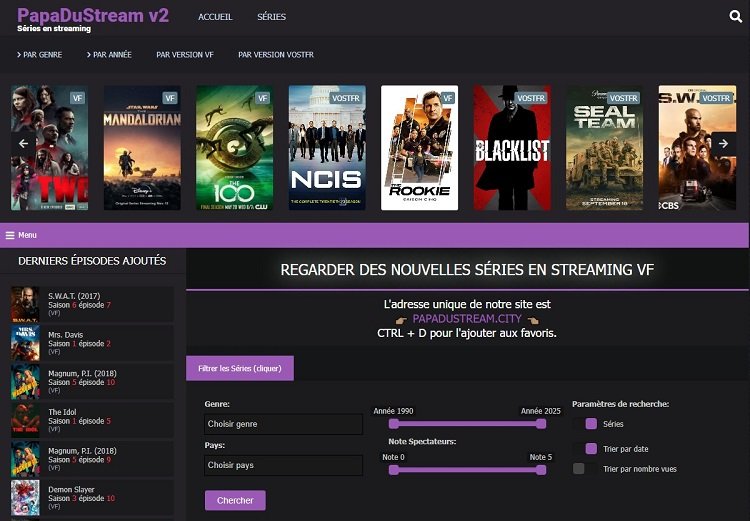This screenshot has height=521, width=750.
Task: Click the PapaDuStream v2 logo
Action: pos(93,16)
